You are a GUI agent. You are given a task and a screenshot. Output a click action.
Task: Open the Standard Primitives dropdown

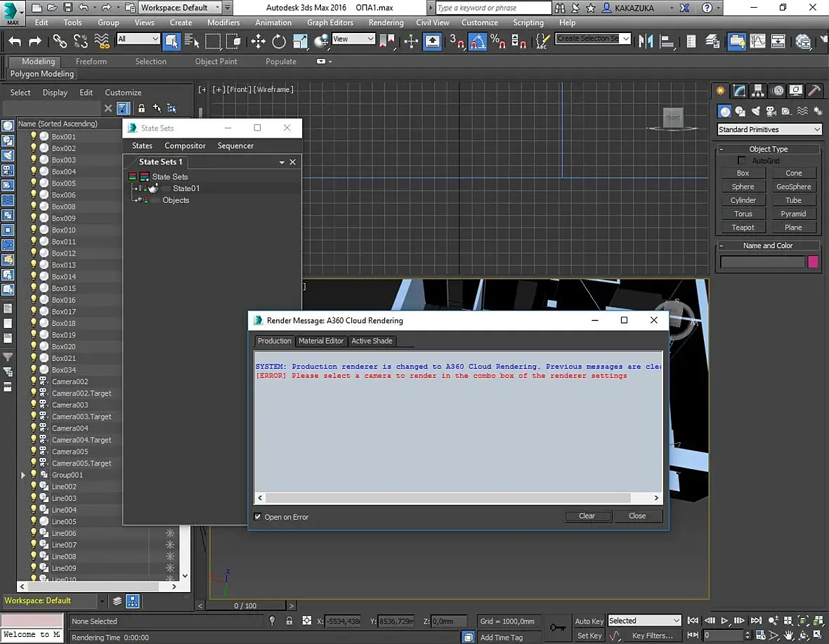click(769, 129)
